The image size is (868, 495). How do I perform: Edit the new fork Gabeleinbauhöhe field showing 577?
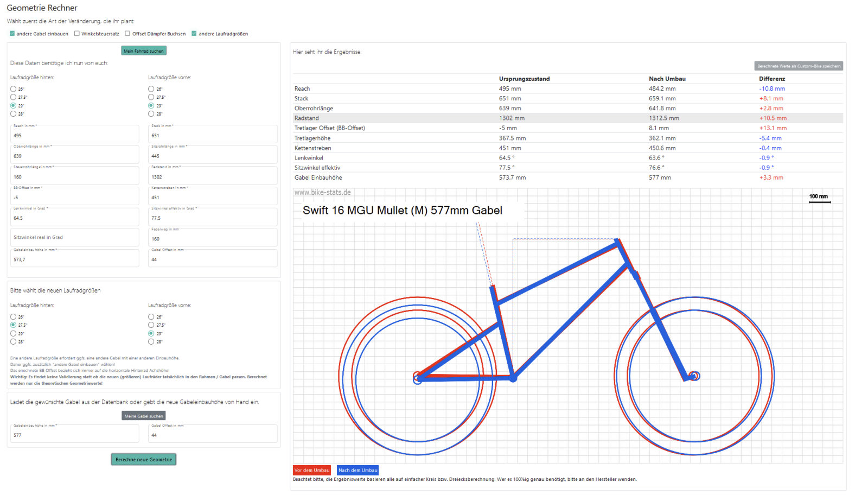tap(74, 435)
